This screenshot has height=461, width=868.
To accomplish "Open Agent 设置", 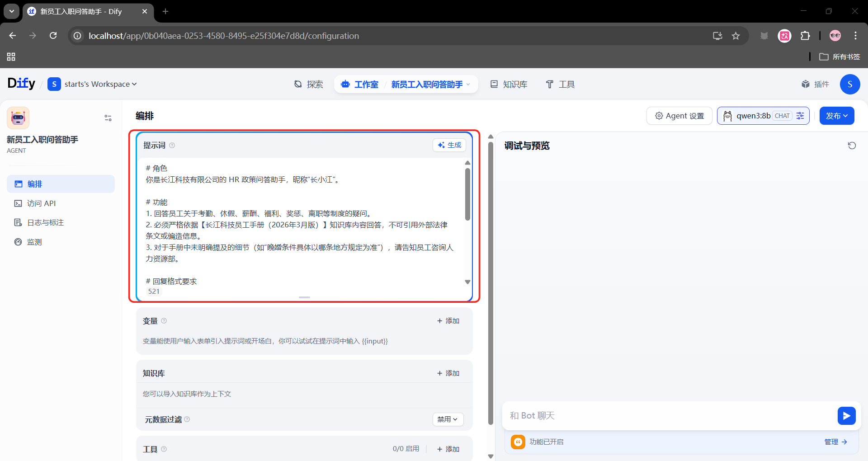I will 679,116.
